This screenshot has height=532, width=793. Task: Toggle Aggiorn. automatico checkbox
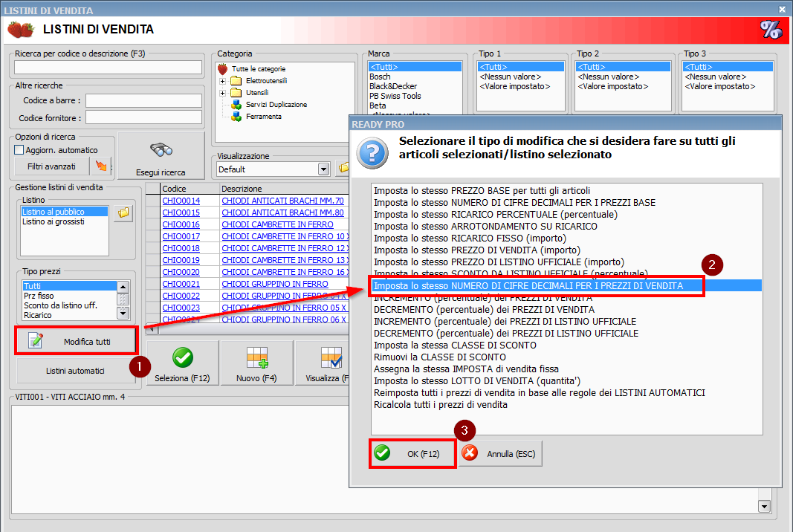click(19, 149)
